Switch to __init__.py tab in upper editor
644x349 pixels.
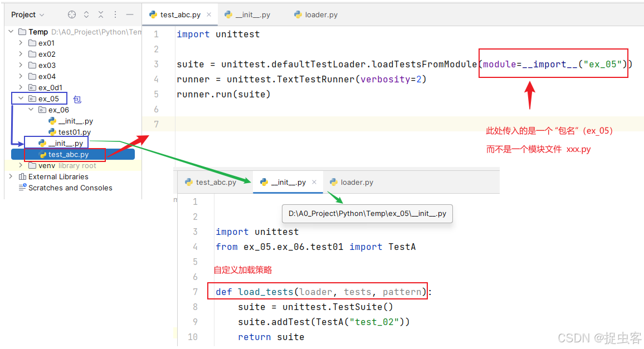pyautogui.click(x=247, y=15)
